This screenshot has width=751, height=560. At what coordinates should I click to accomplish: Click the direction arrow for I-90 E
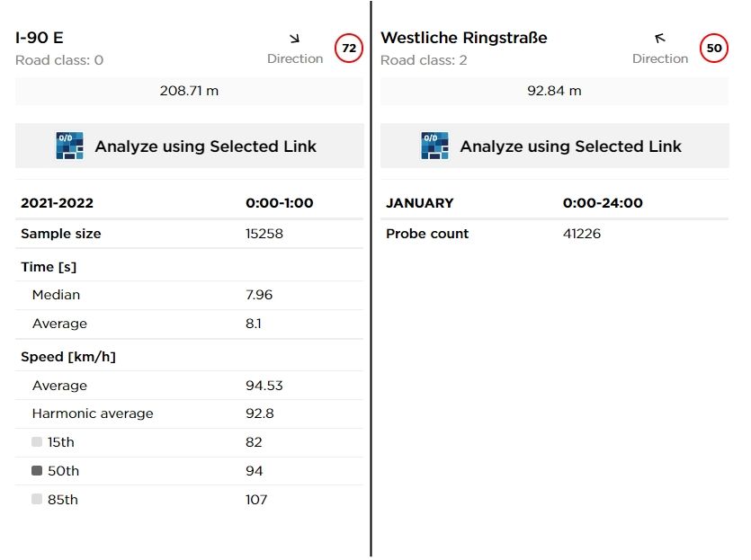tap(295, 39)
